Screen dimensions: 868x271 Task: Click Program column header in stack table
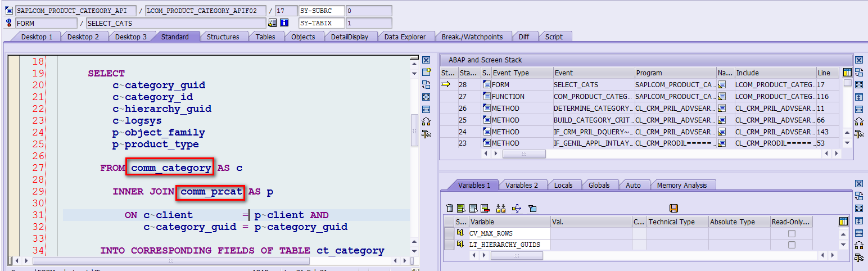(x=675, y=73)
